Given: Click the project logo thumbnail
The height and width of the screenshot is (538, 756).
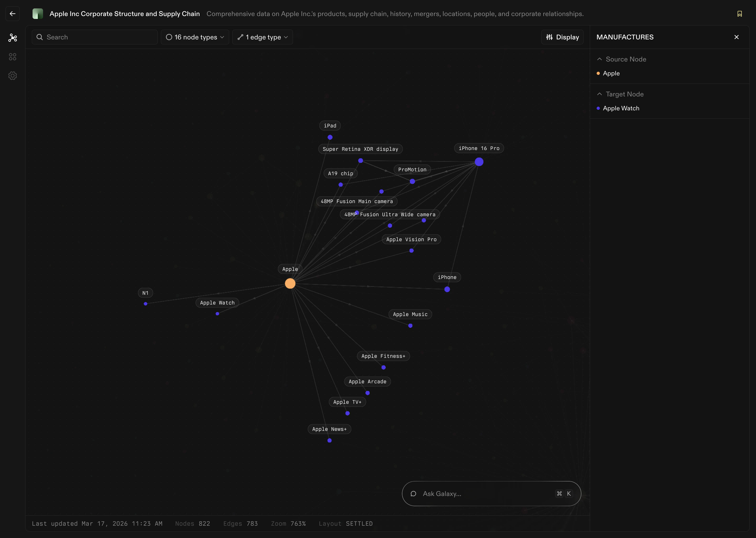Looking at the screenshot, I should pos(38,14).
